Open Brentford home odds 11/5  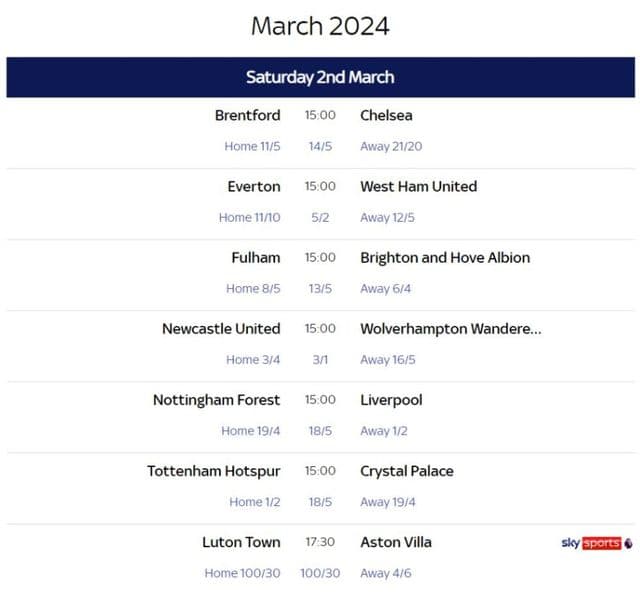(x=252, y=146)
